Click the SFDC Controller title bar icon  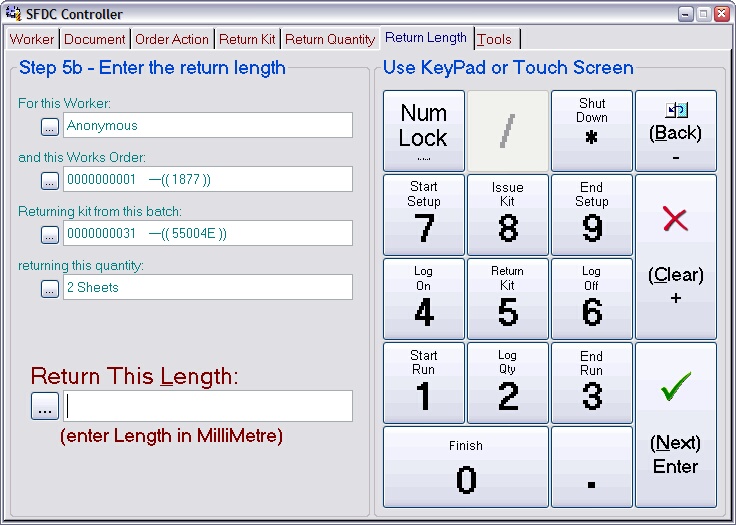tap(13, 13)
